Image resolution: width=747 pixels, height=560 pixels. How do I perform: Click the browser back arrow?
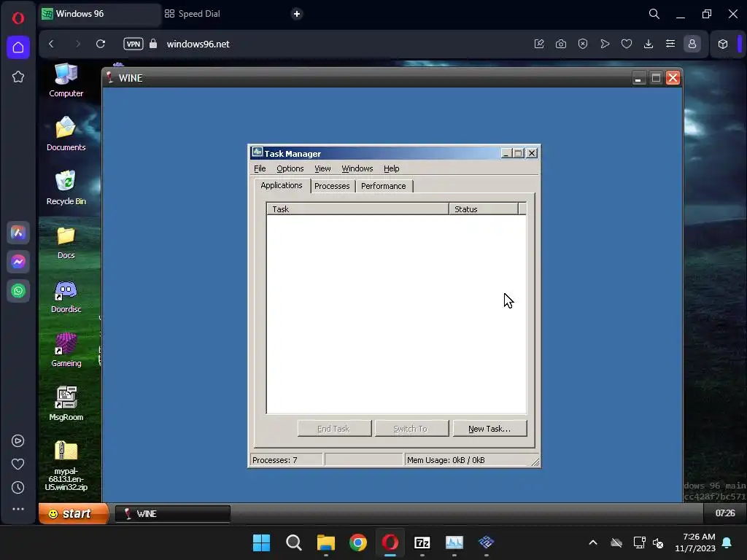click(52, 44)
